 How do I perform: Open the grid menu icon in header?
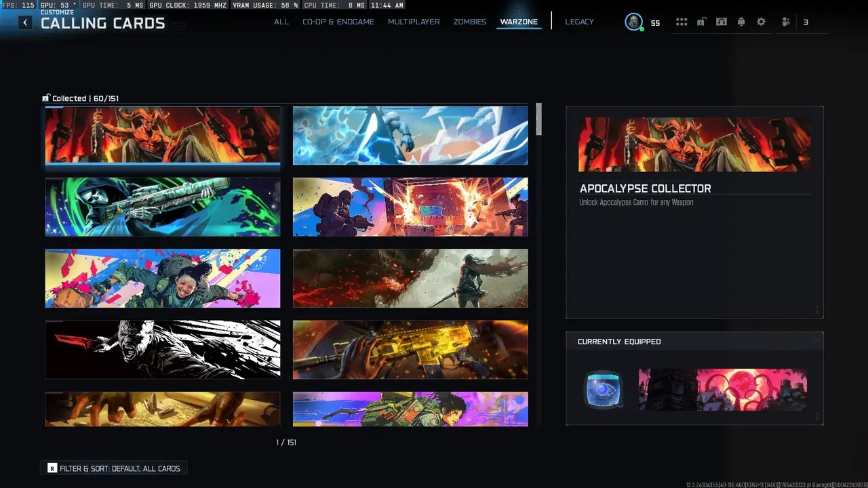click(x=682, y=22)
